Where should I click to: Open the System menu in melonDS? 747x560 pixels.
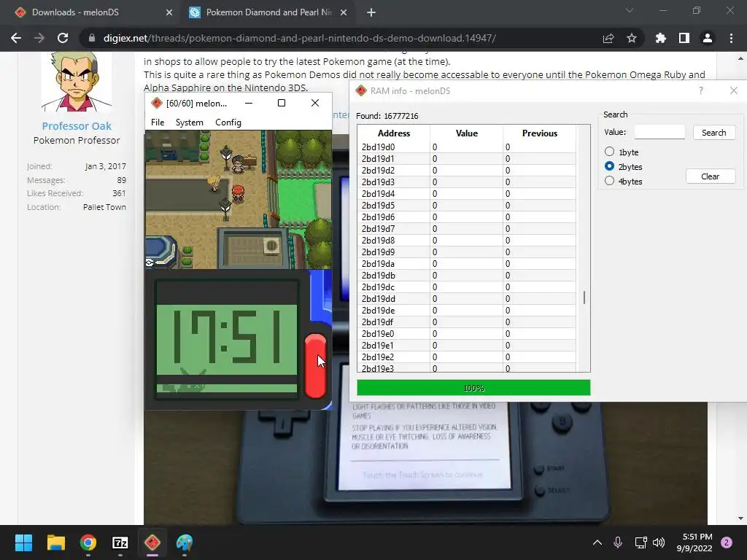[189, 122]
